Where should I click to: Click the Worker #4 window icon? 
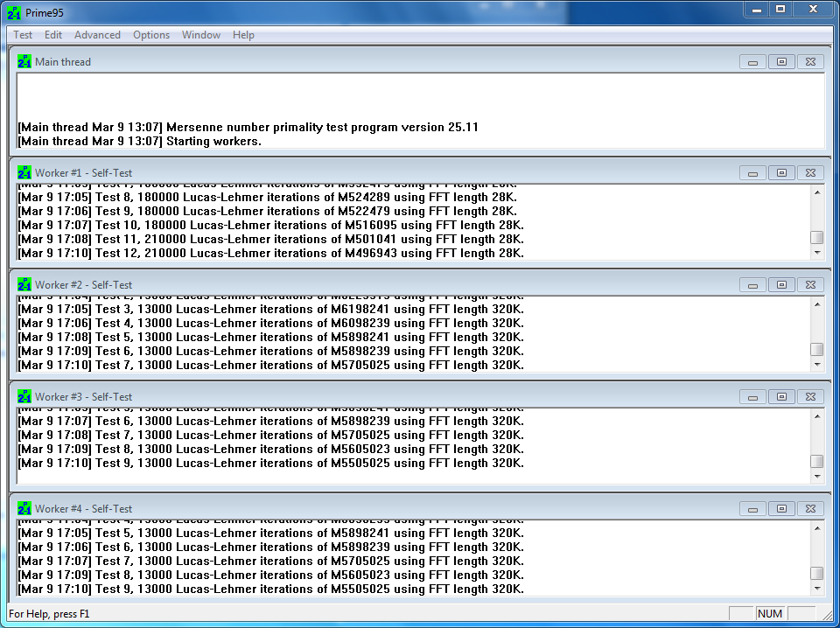(24, 508)
